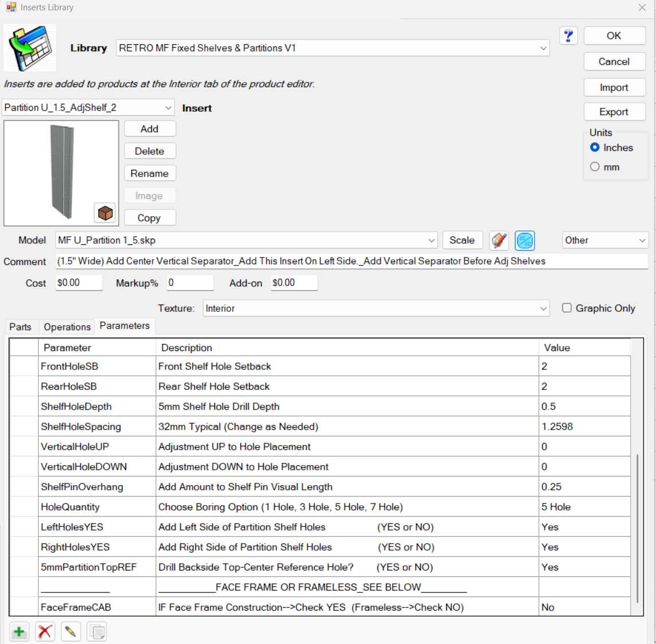This screenshot has width=656, height=644.
Task: Open help with the question mark icon
Action: (568, 36)
